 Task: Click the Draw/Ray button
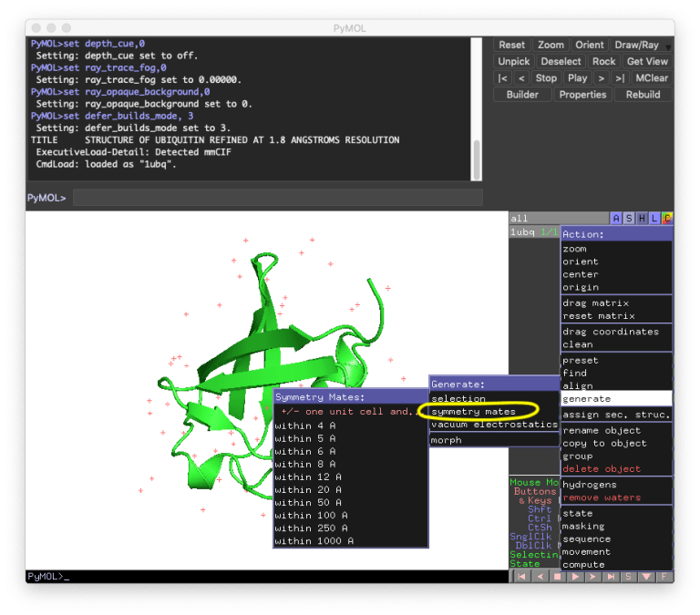click(x=636, y=45)
